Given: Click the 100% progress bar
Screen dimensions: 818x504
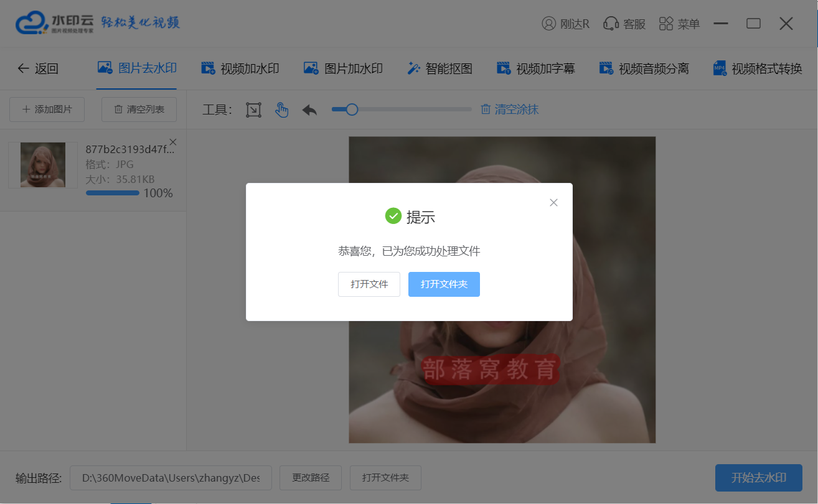Looking at the screenshot, I should (113, 193).
